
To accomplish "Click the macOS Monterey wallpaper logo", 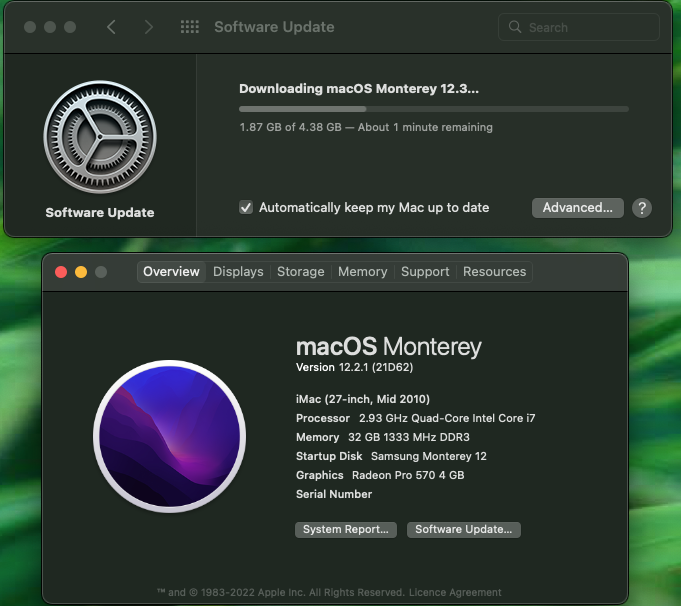I will [x=169, y=436].
